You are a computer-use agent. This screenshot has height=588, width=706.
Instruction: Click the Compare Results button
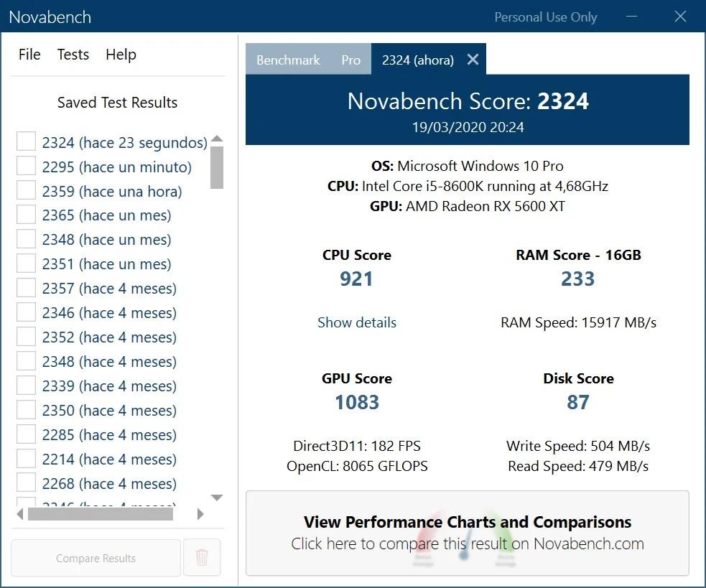(96, 558)
